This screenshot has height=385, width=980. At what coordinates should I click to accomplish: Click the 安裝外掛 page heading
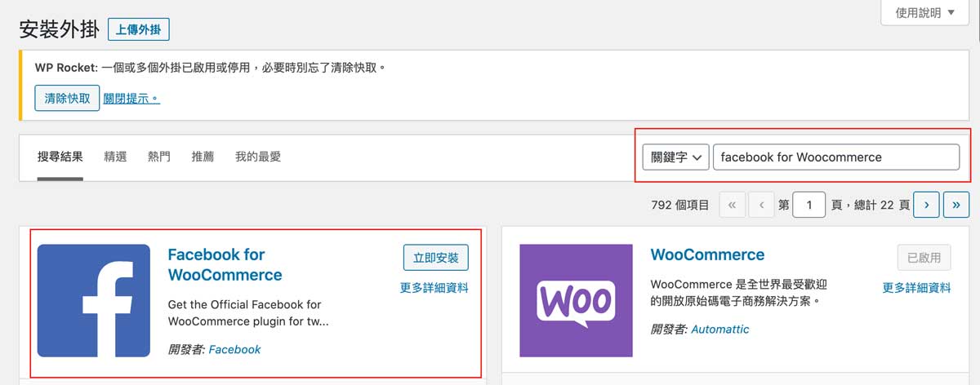click(x=59, y=30)
